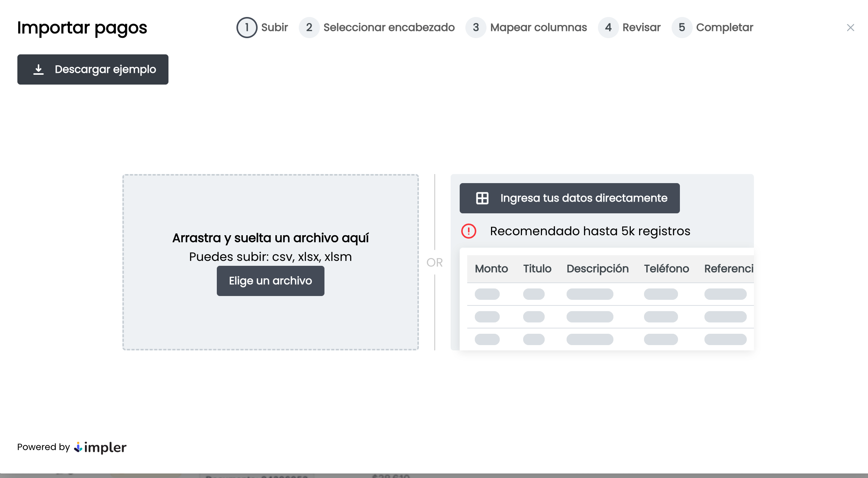Dismiss the importer with the X

pyautogui.click(x=851, y=27)
